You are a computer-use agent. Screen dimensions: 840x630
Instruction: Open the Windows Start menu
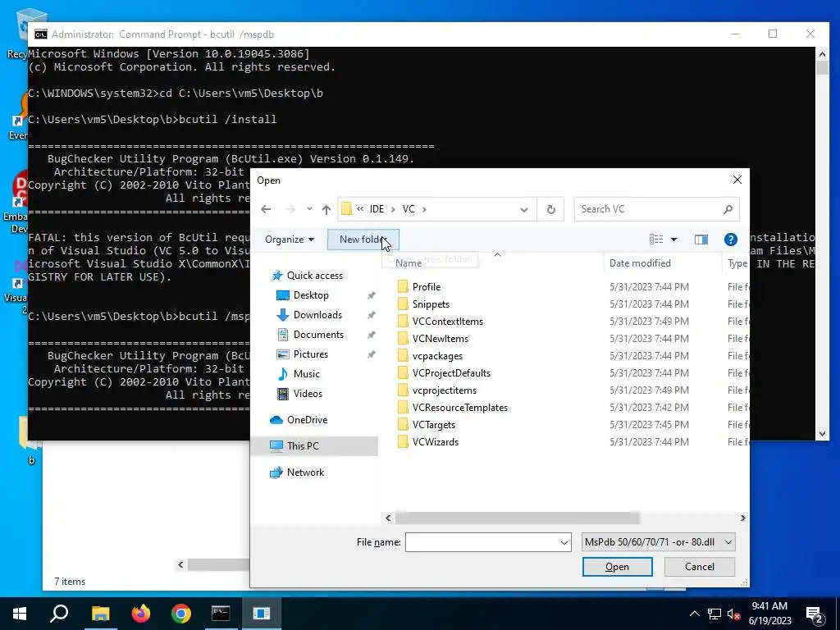20,614
